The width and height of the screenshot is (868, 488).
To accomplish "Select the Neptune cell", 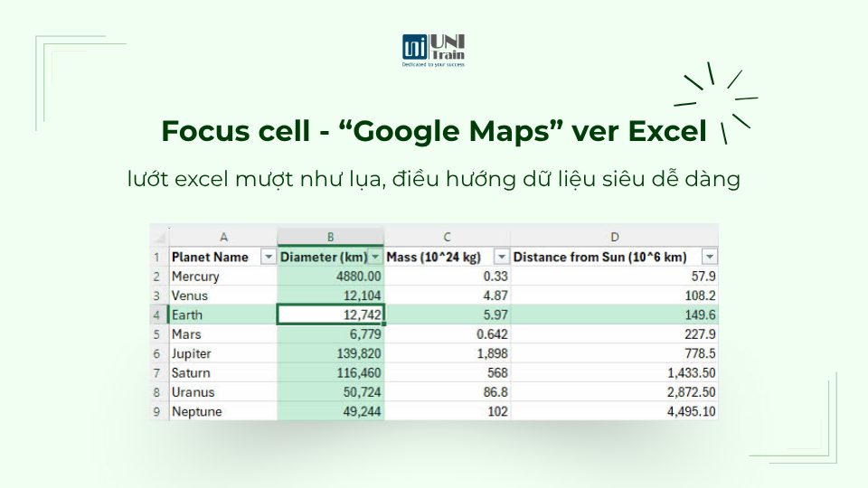I will pyautogui.click(x=223, y=411).
